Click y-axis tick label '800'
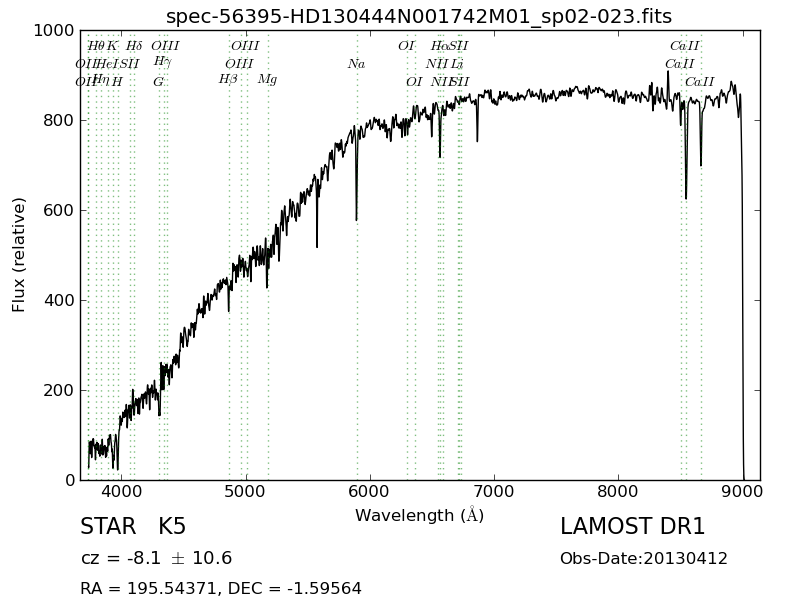800x600 pixels. pyautogui.click(x=59, y=120)
